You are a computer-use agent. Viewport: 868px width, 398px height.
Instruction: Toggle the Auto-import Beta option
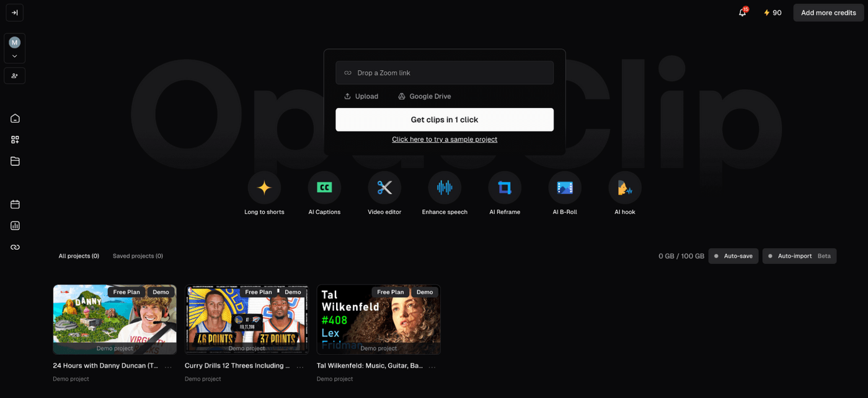coord(799,256)
